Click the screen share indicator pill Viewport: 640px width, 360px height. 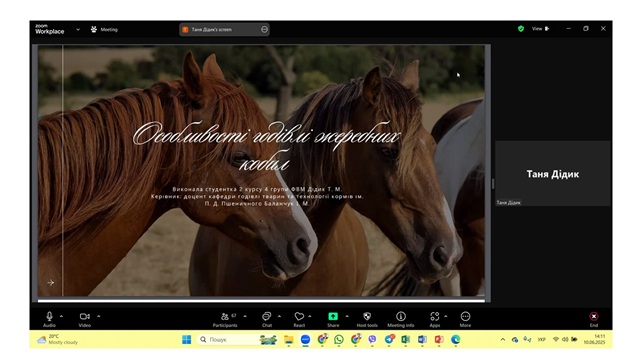pyautogui.click(x=224, y=29)
